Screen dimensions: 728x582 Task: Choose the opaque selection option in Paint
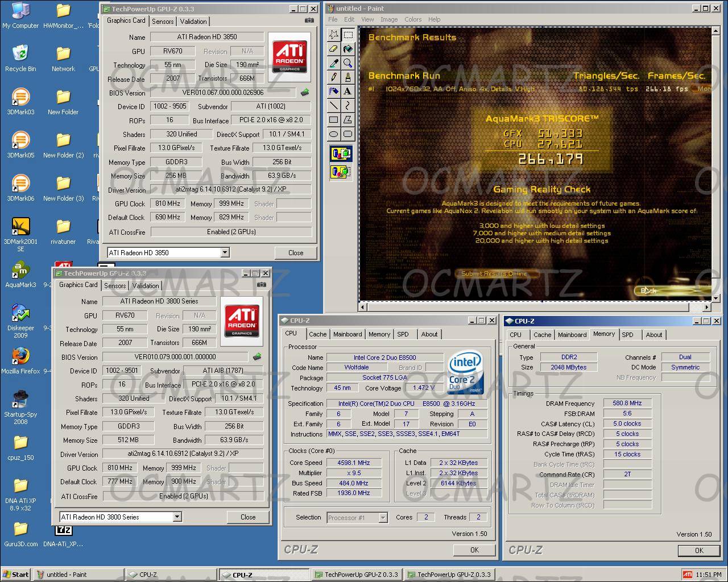click(x=341, y=153)
